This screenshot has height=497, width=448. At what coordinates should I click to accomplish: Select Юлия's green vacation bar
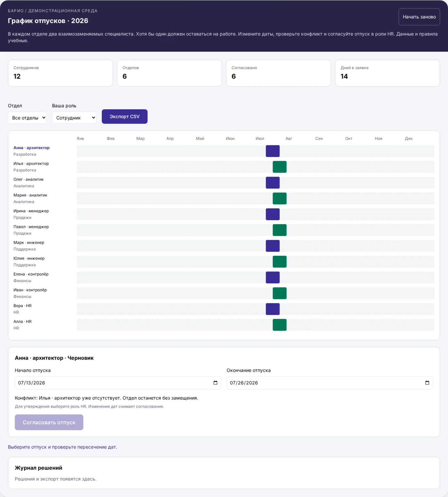[x=280, y=262]
